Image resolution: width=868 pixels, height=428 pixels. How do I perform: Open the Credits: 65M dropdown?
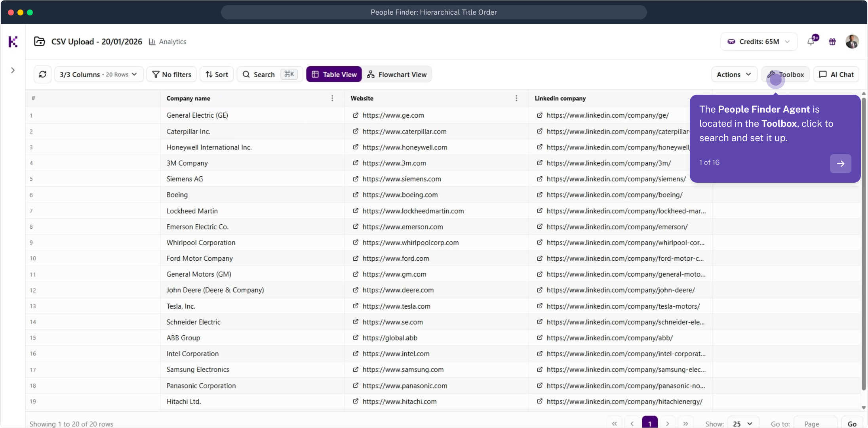759,42
